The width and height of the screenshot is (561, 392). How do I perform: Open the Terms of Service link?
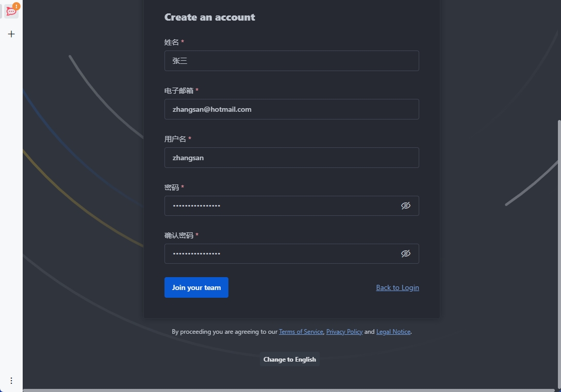(301, 332)
